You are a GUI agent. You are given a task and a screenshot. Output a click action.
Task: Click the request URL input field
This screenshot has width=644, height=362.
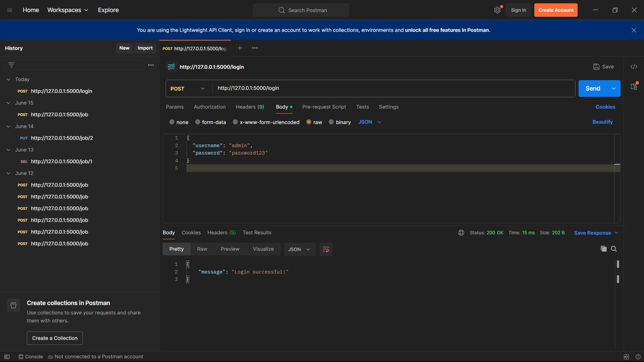point(394,88)
